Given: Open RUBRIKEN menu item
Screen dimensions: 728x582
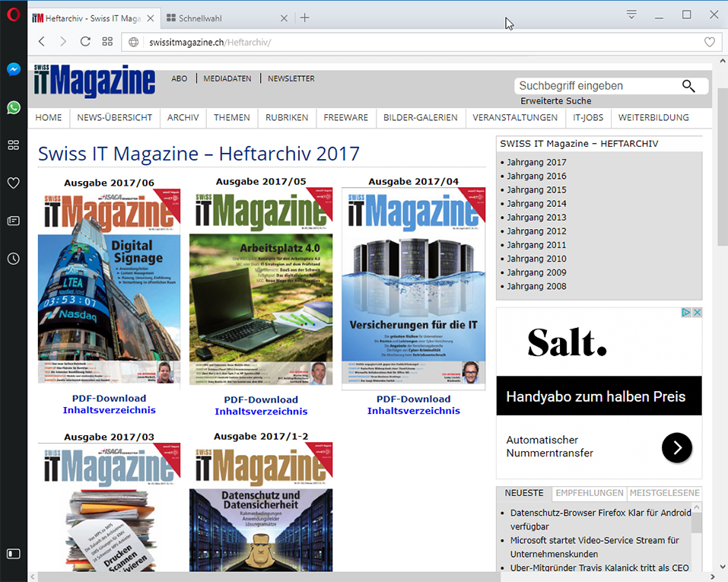Looking at the screenshot, I should pos(287,117).
